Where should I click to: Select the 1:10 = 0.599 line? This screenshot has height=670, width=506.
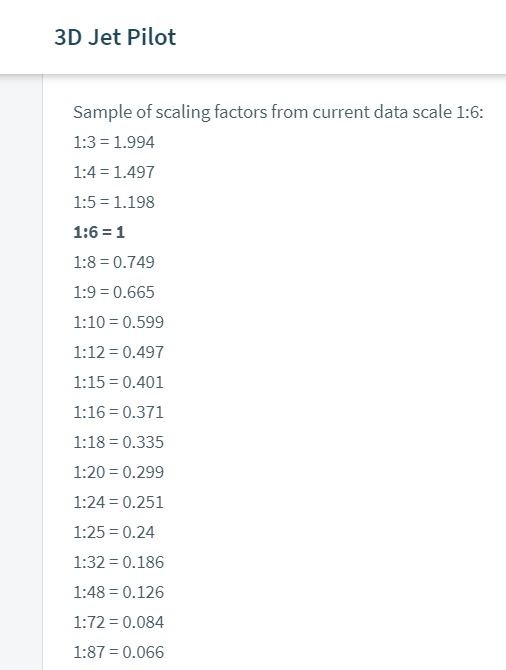click(x=118, y=322)
